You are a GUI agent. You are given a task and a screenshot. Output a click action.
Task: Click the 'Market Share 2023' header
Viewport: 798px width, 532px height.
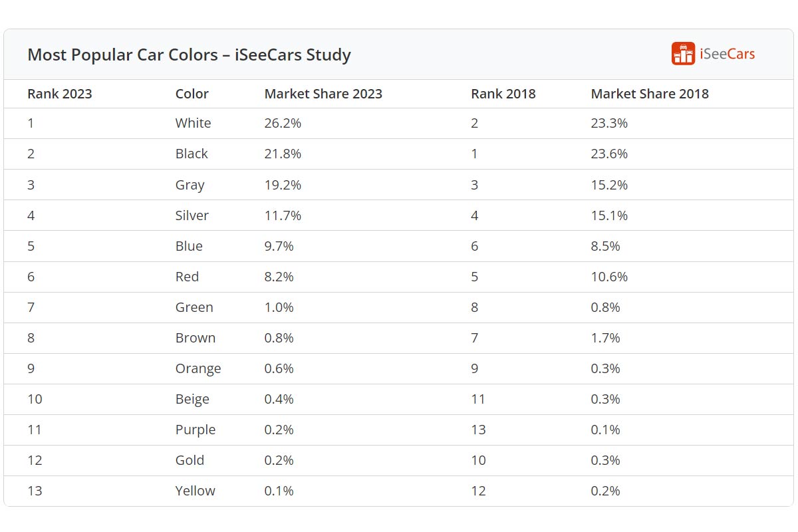pyautogui.click(x=323, y=94)
